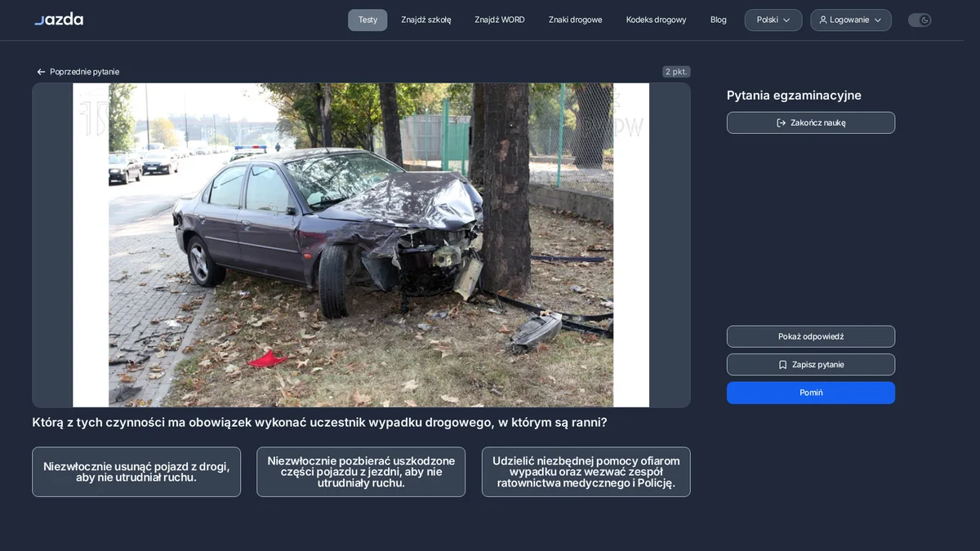
Task: Click the chevron on Logowanie dropdown
Action: [878, 20]
